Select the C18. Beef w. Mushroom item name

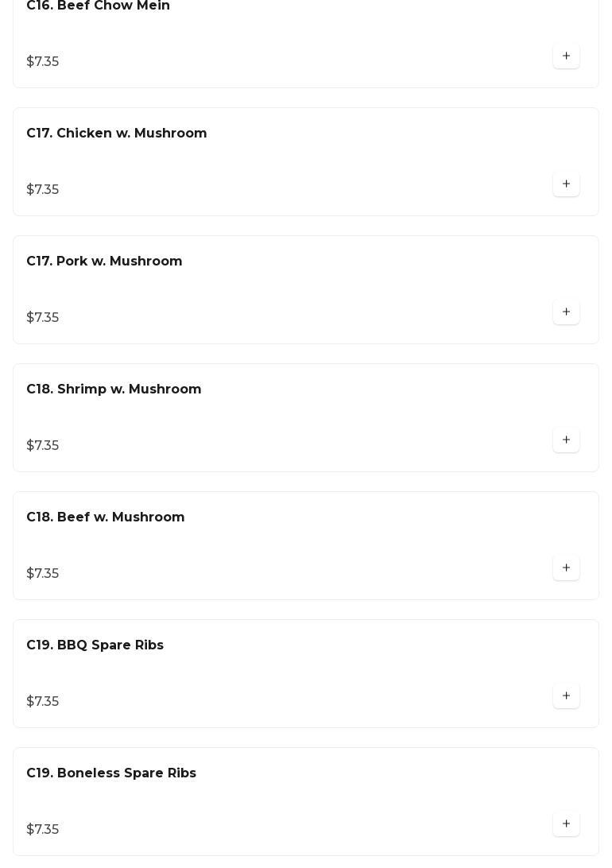(105, 517)
